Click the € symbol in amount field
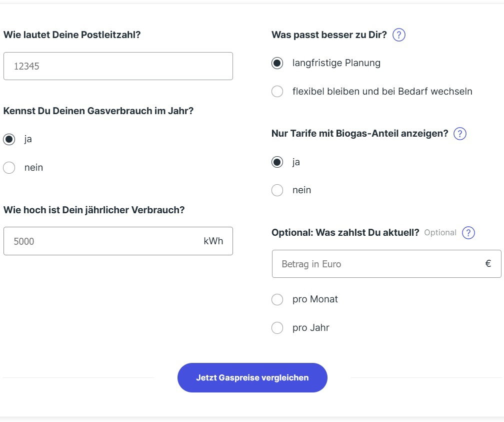Screen dimensions: 504x422 pyautogui.click(x=488, y=264)
